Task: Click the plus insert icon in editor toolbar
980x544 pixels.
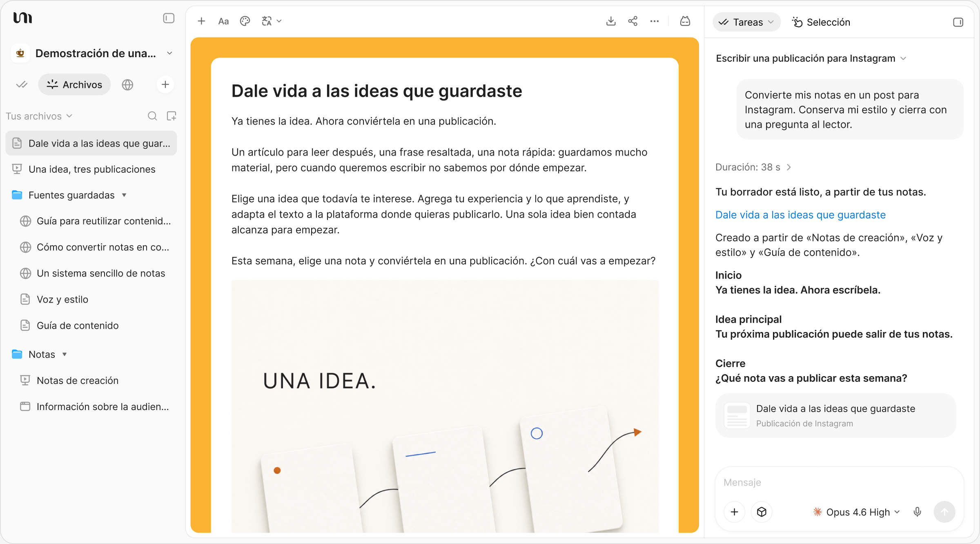Action: [x=201, y=21]
